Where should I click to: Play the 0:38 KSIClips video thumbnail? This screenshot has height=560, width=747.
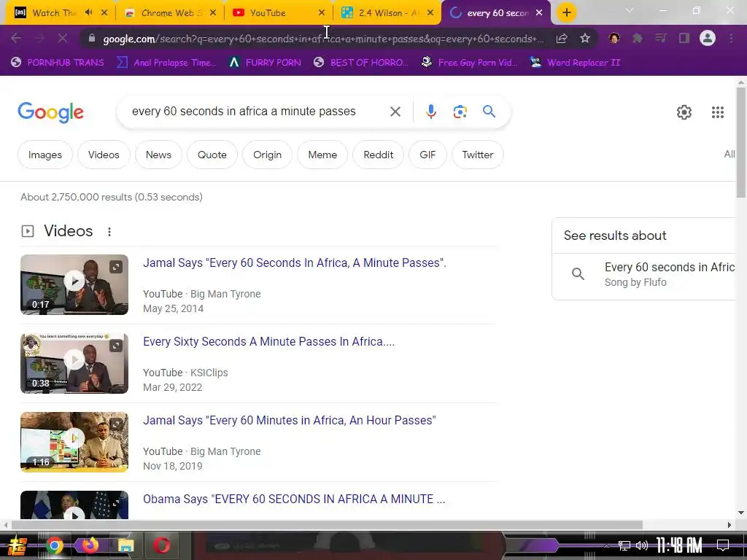coord(74,363)
